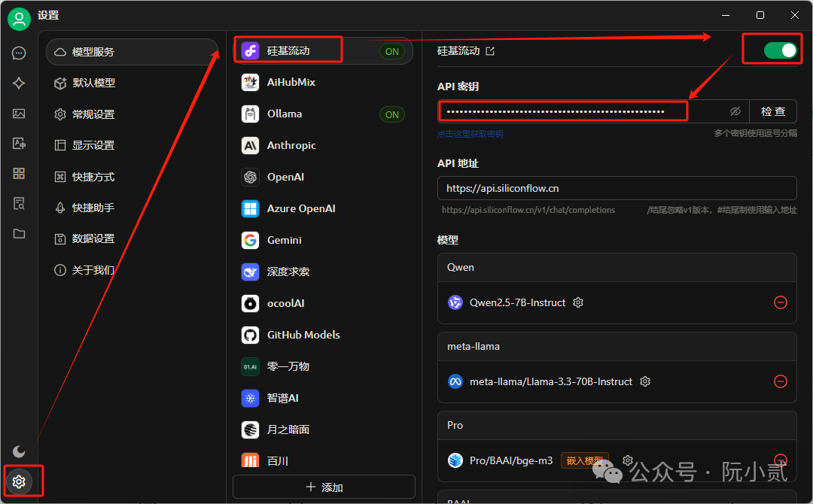The image size is (813, 504).
Task: Open the image painting sidebar icon
Action: (x=19, y=114)
